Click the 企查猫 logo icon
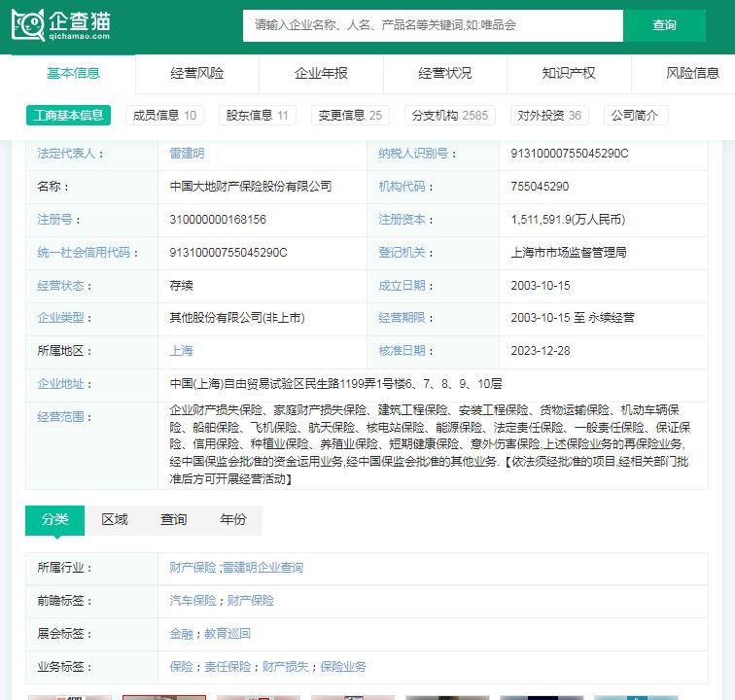Image resolution: width=735 pixels, height=700 pixels. pyautogui.click(x=61, y=25)
